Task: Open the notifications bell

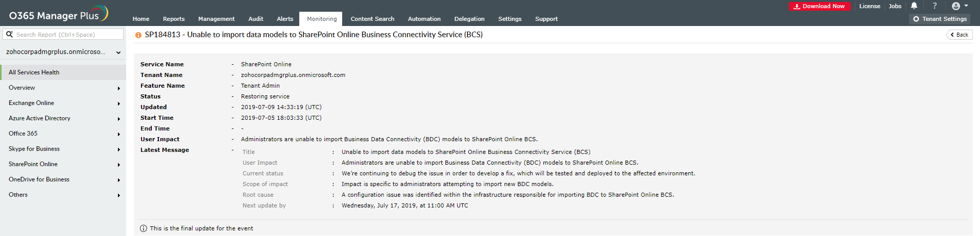Action: point(914,6)
